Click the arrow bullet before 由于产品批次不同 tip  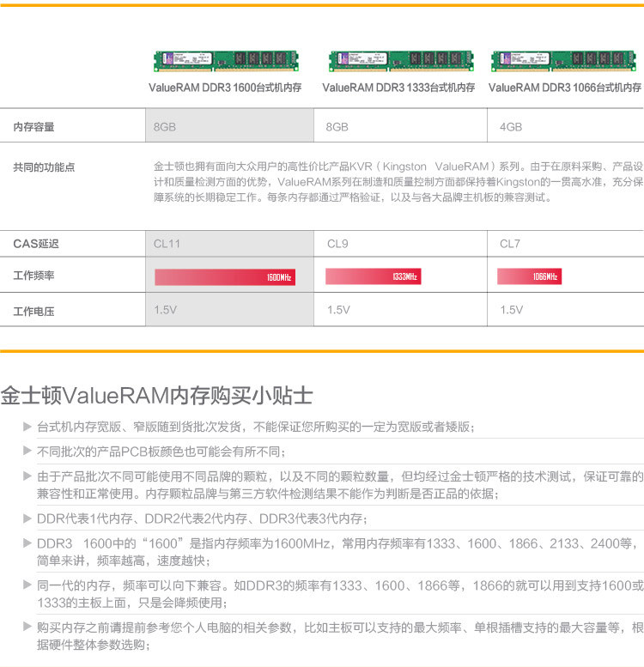click(27, 476)
